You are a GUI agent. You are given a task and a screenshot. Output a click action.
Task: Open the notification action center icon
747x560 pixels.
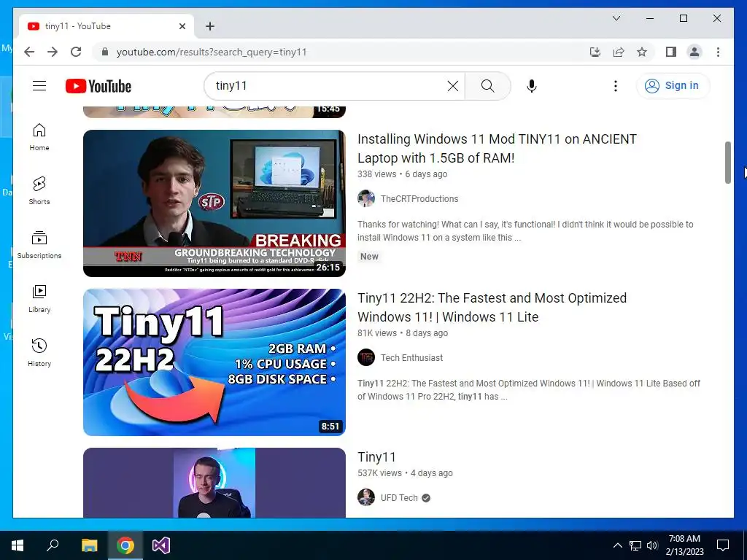pyautogui.click(x=723, y=545)
